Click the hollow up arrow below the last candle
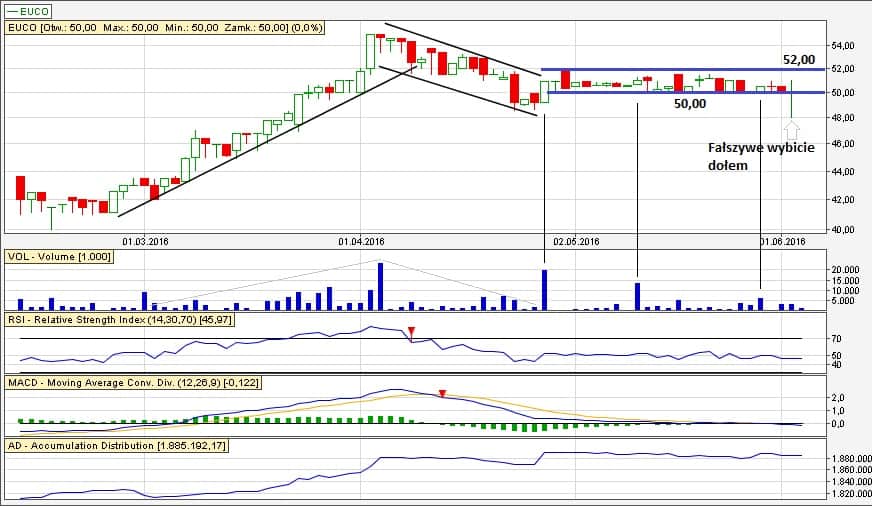The image size is (872, 506). (x=792, y=130)
